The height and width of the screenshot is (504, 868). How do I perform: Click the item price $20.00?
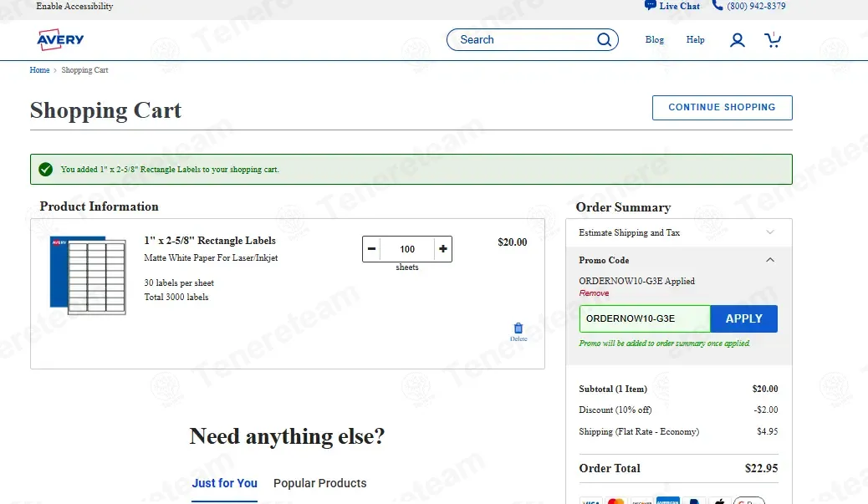tap(512, 242)
